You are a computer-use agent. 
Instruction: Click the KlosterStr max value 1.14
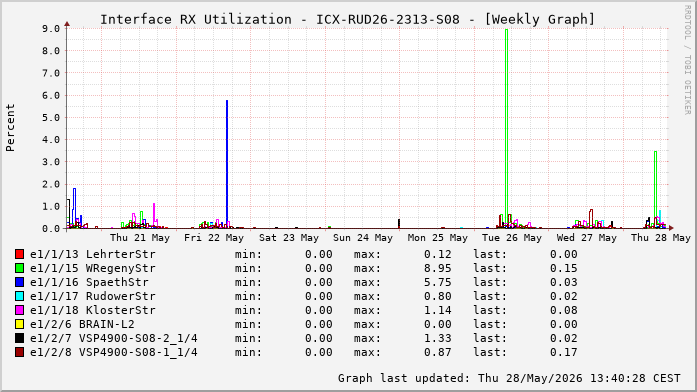pyautogui.click(x=437, y=310)
